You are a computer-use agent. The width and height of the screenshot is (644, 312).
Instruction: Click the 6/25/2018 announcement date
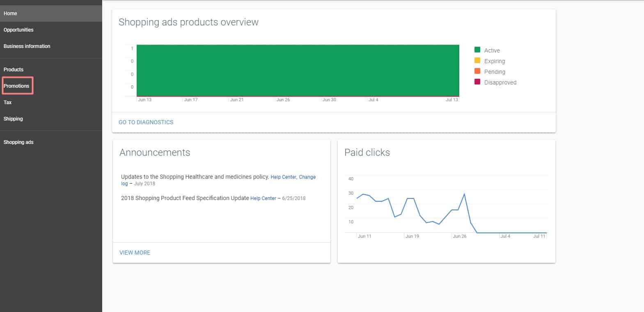point(294,198)
